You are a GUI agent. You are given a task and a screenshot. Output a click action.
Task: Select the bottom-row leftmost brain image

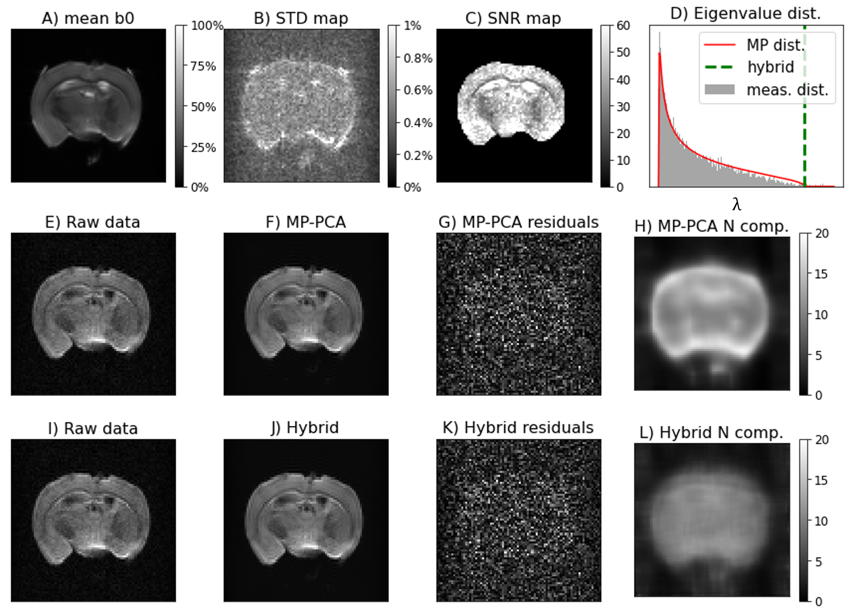pos(93,520)
